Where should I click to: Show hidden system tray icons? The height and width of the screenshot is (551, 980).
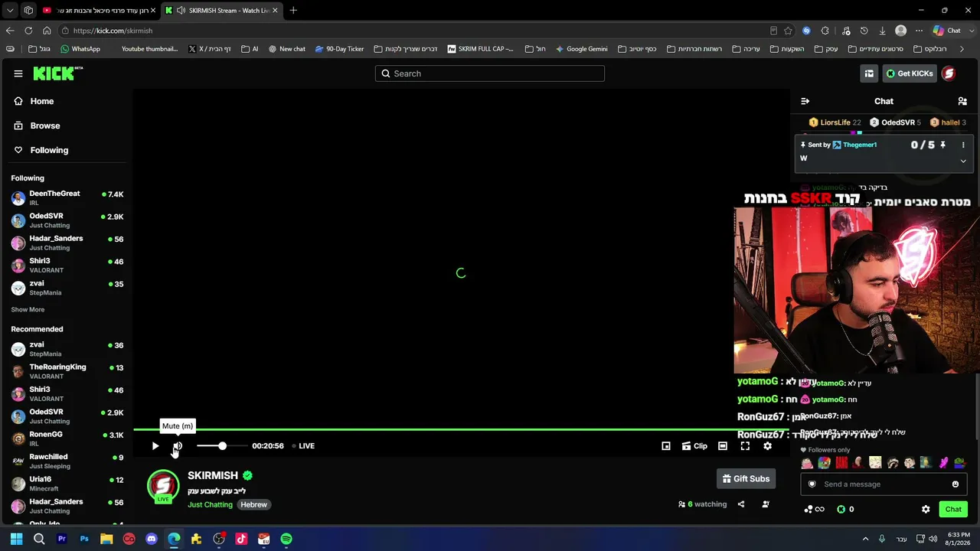866,539
